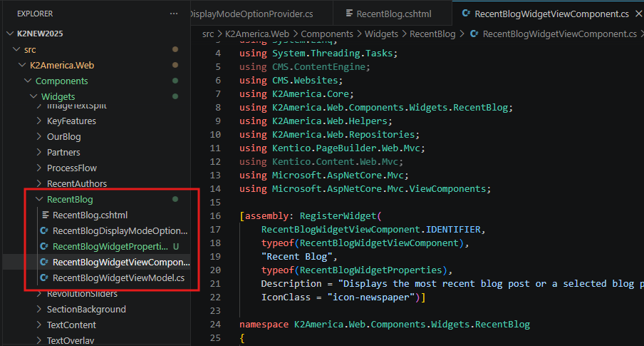Viewport: 644px width, 346px height.
Task: Open RecentBlog.cshtml in file tree
Action: point(90,215)
